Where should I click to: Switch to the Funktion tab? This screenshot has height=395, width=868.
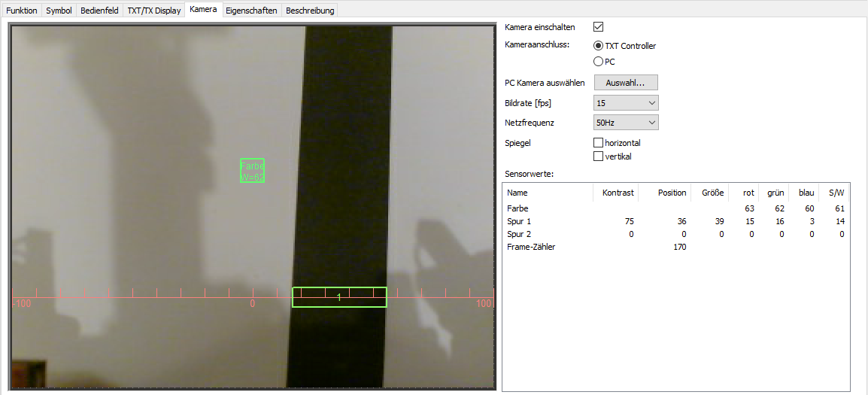tap(22, 11)
